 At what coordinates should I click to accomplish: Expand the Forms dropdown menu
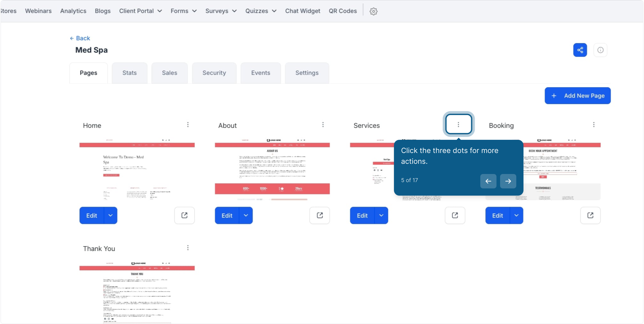pyautogui.click(x=184, y=11)
